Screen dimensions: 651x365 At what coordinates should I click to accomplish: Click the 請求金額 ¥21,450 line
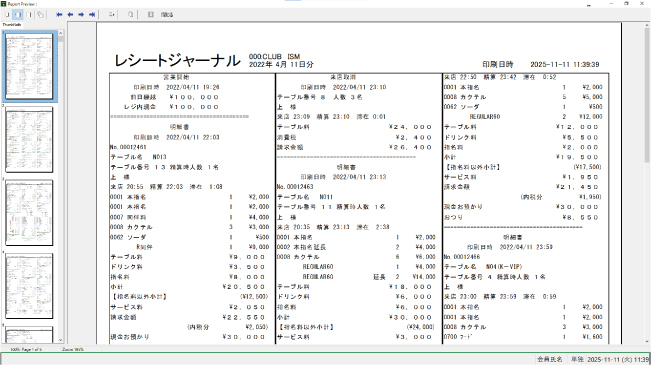click(x=521, y=187)
